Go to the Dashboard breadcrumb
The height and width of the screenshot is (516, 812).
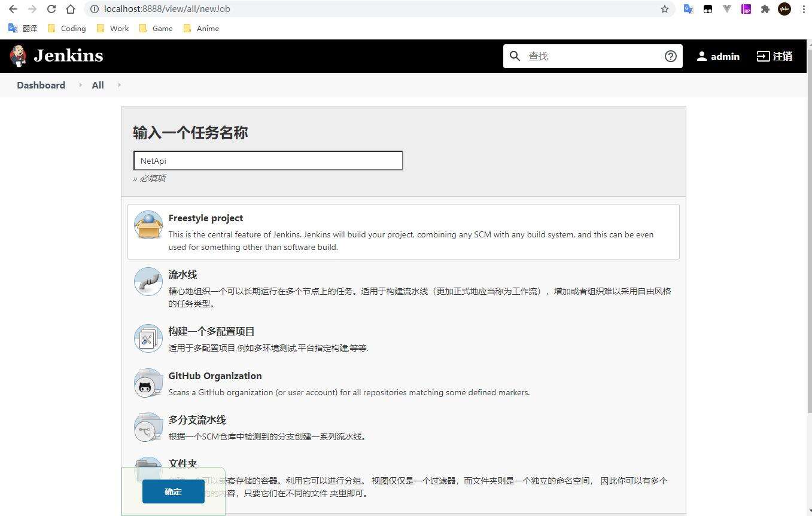point(41,85)
